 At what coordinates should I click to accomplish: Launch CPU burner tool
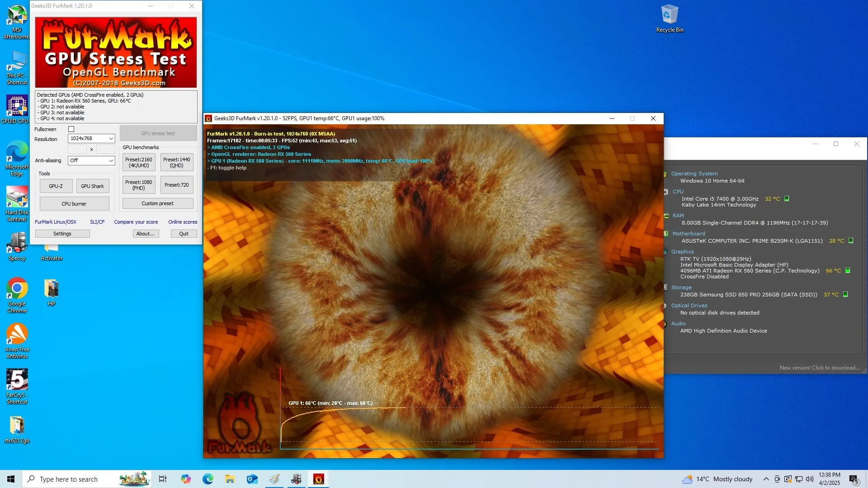click(x=74, y=204)
